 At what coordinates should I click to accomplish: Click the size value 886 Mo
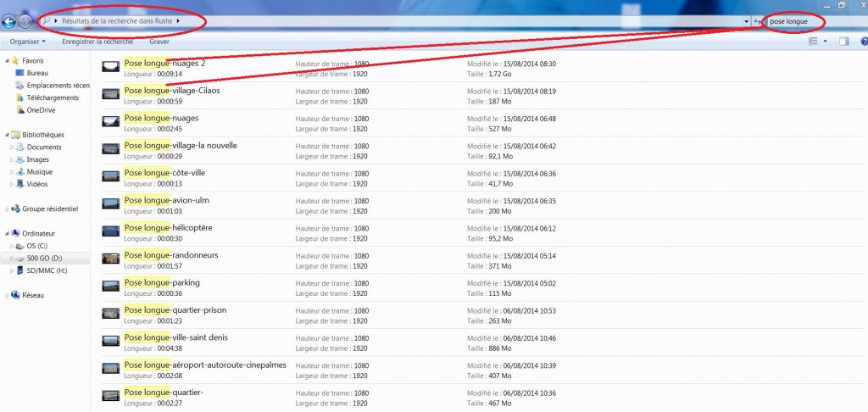coord(498,348)
